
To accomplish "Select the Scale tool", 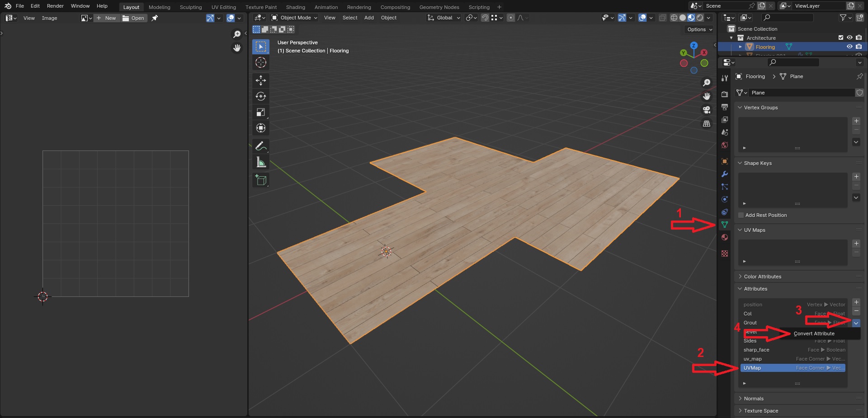I will pyautogui.click(x=261, y=112).
